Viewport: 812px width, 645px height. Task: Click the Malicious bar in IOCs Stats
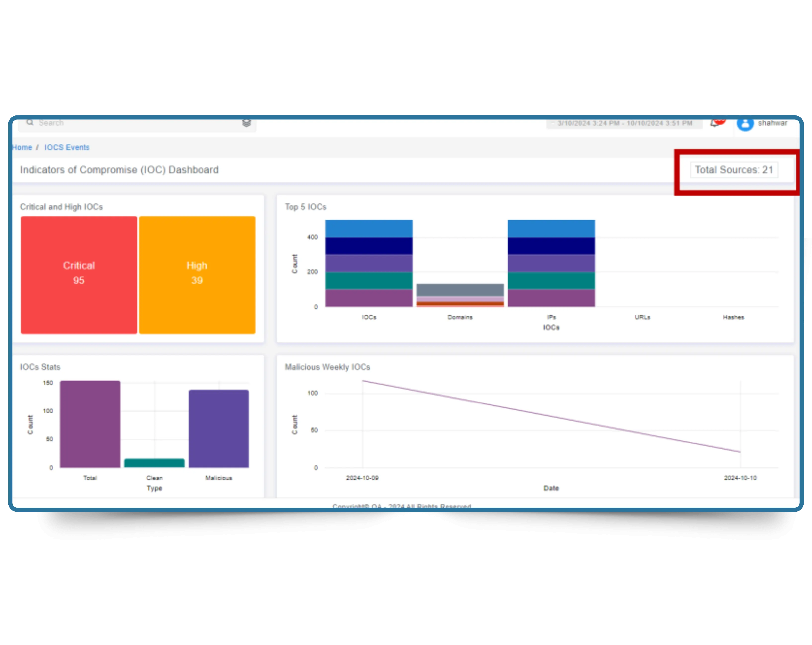pyautogui.click(x=218, y=429)
